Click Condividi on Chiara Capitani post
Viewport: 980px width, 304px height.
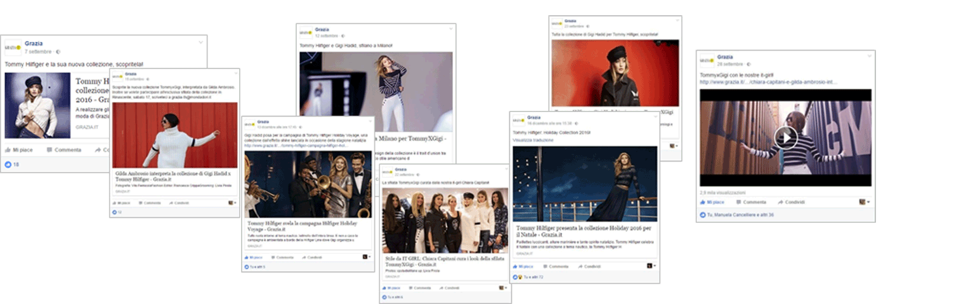click(x=449, y=288)
